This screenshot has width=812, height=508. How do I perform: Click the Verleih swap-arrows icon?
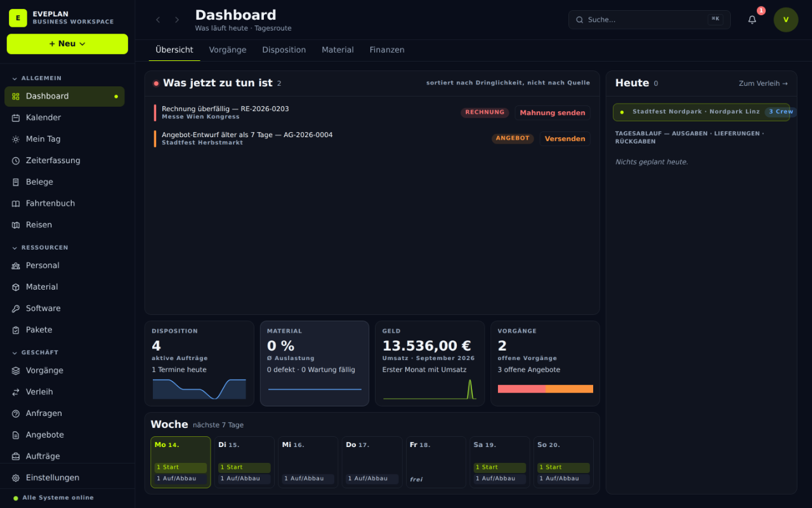(16, 392)
